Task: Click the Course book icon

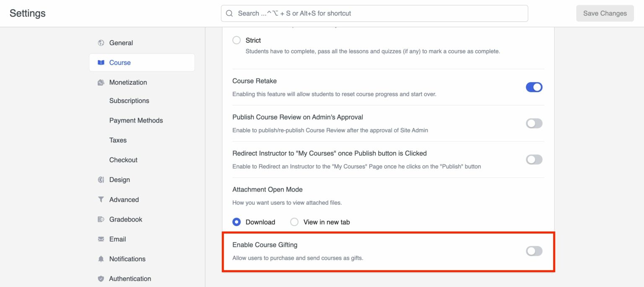Action: tap(101, 63)
